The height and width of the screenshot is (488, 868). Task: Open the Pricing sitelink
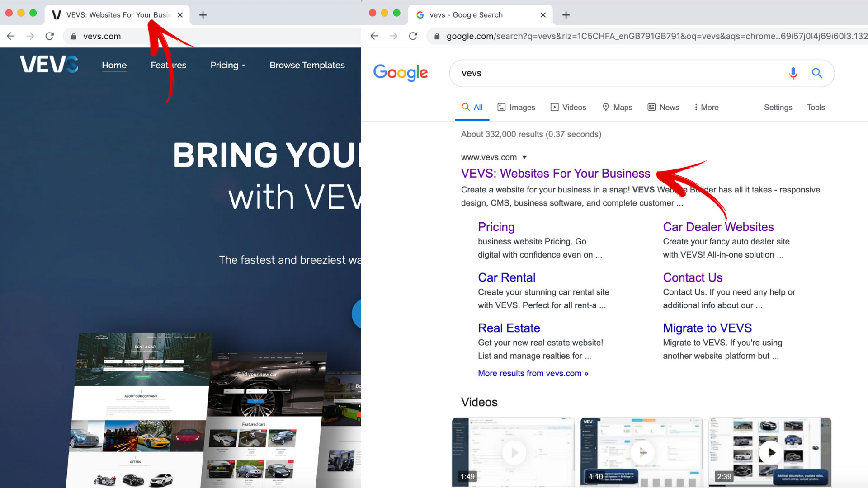tap(496, 227)
